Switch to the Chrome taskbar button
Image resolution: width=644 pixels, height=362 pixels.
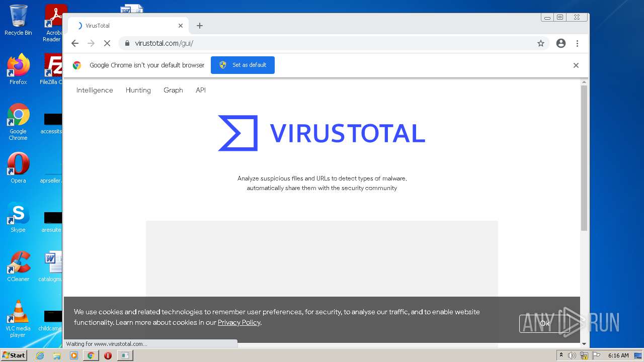click(91, 355)
